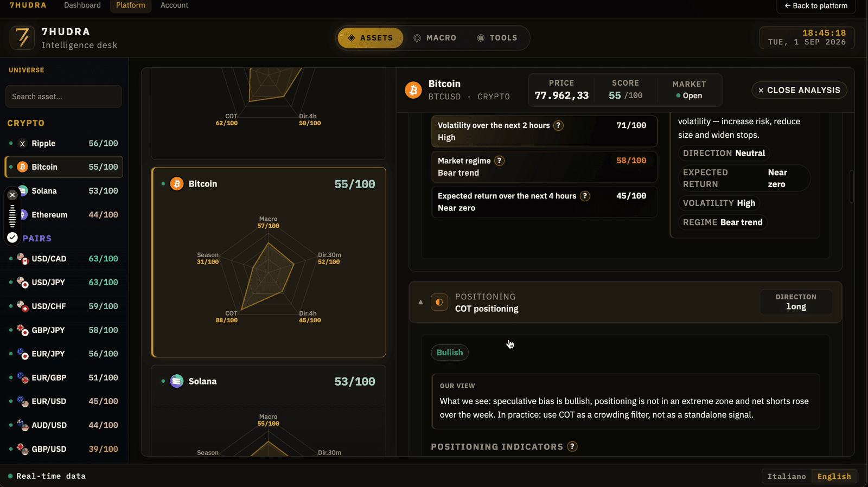Image resolution: width=868 pixels, height=487 pixels.
Task: Click the EXPECTED RETURN Near zero chip
Action: [x=744, y=178]
